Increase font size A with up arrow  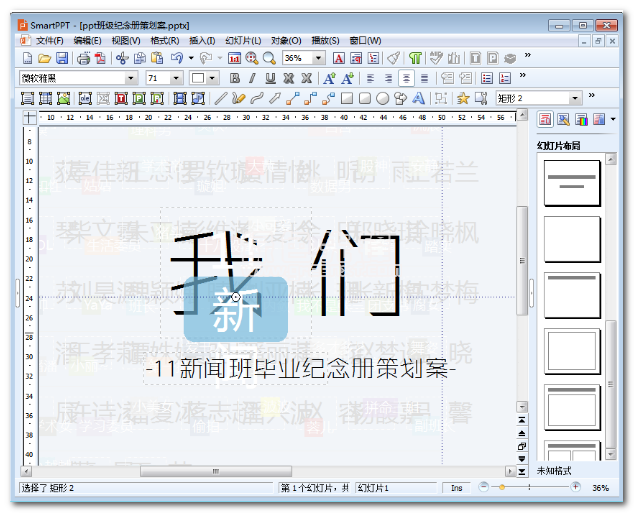330,78
